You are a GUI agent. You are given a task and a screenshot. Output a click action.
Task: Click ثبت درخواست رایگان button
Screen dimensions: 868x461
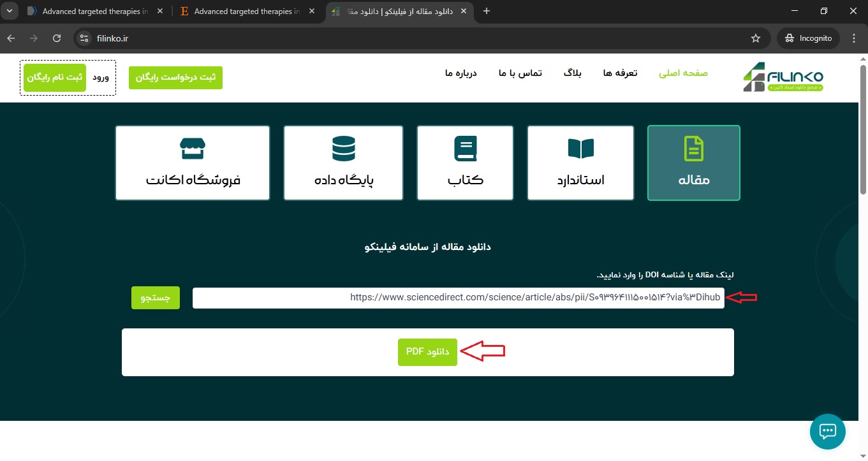point(175,77)
